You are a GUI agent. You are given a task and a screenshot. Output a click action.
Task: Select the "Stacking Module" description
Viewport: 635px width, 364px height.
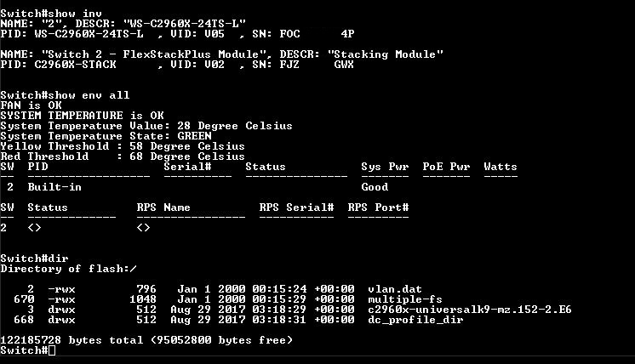(x=385, y=54)
